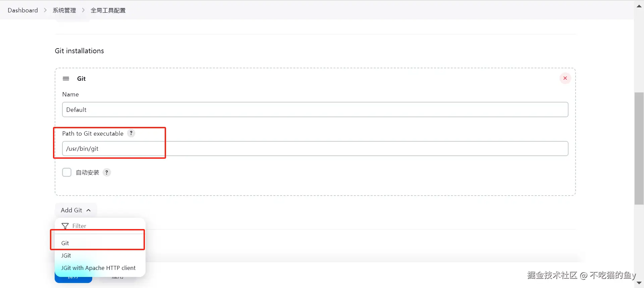This screenshot has height=288, width=644.
Task: Click the Git drag handle icon
Action: click(x=66, y=79)
